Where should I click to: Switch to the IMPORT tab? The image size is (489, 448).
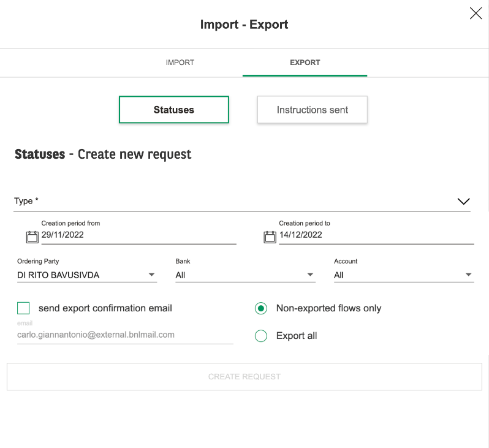pyautogui.click(x=180, y=63)
